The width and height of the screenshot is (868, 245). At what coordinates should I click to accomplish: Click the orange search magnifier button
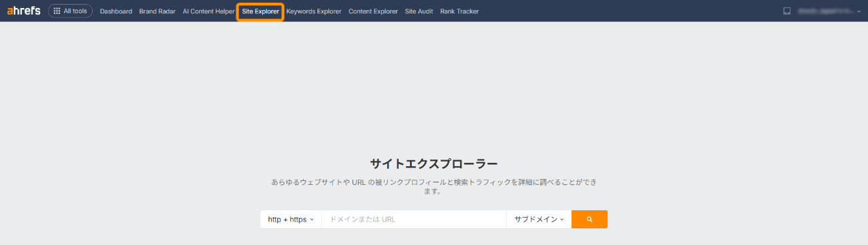click(x=590, y=219)
